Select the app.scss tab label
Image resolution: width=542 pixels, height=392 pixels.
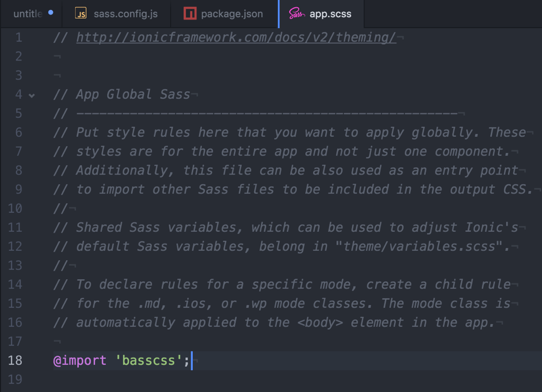330,14
